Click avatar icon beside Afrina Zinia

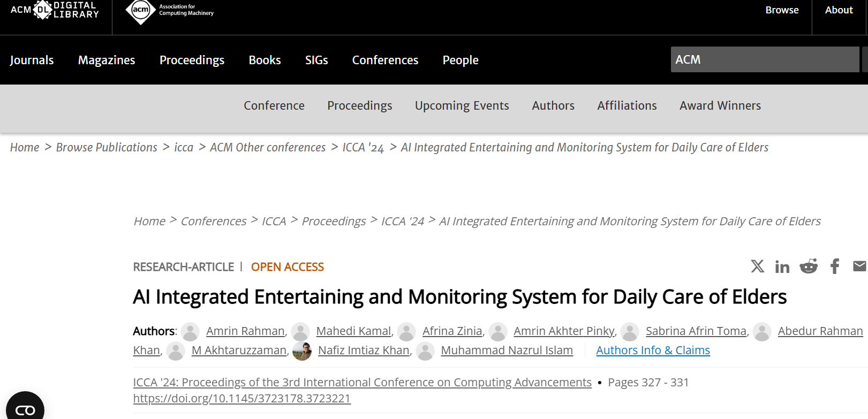(x=406, y=332)
